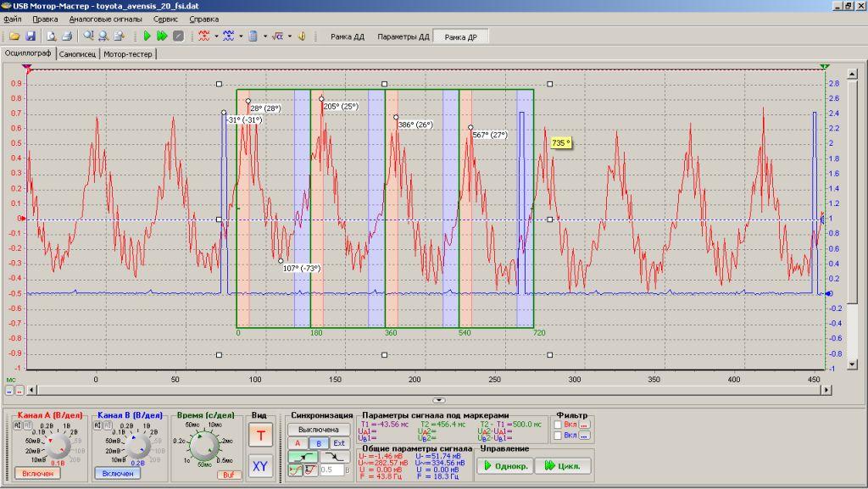This screenshot has height=489, width=868.
Task: Click the open file folder icon
Action: (14, 36)
